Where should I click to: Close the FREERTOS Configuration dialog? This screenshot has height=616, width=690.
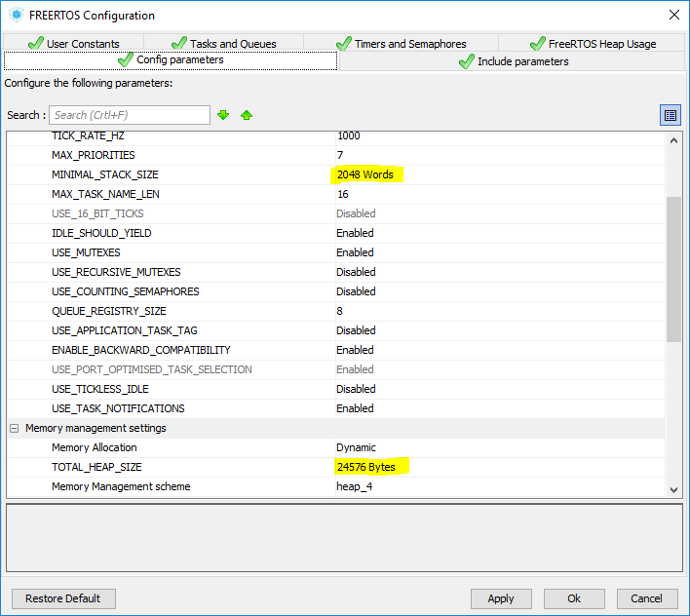pyautogui.click(x=673, y=15)
